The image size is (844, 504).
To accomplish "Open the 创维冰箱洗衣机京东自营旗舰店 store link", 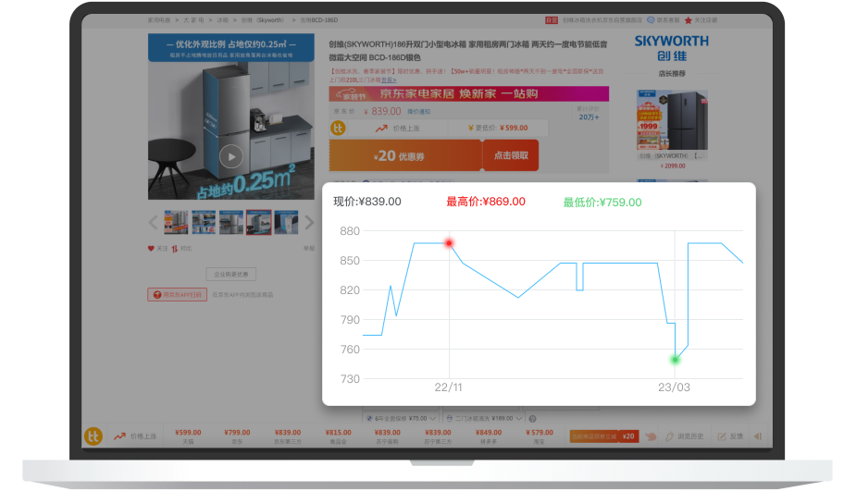I will point(602,20).
